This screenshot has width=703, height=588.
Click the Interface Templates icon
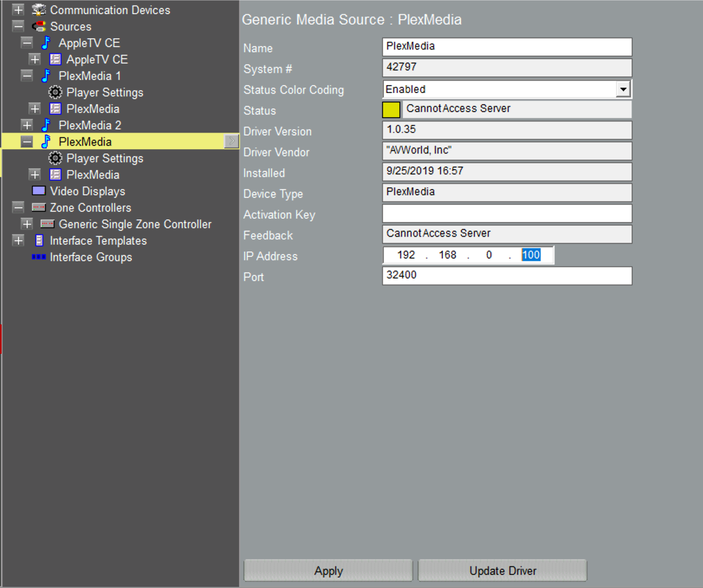pyautogui.click(x=39, y=240)
